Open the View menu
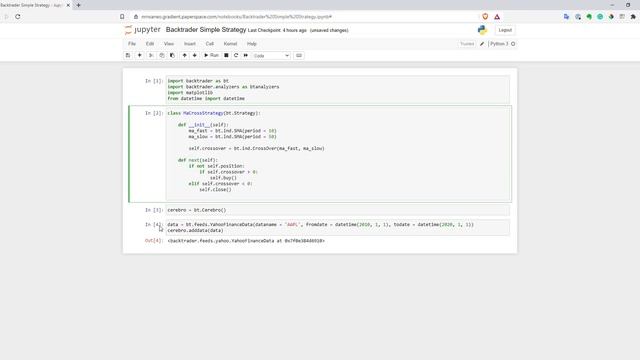 click(169, 44)
